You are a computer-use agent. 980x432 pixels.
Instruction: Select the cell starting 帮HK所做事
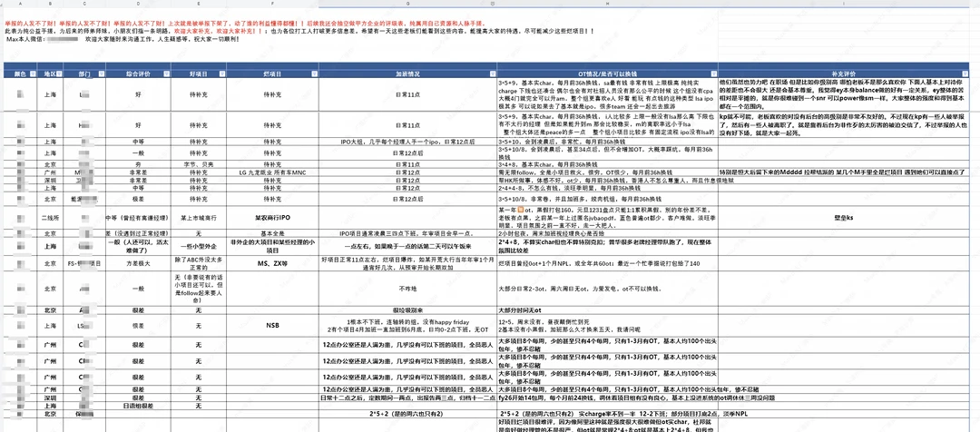[x=607, y=180]
